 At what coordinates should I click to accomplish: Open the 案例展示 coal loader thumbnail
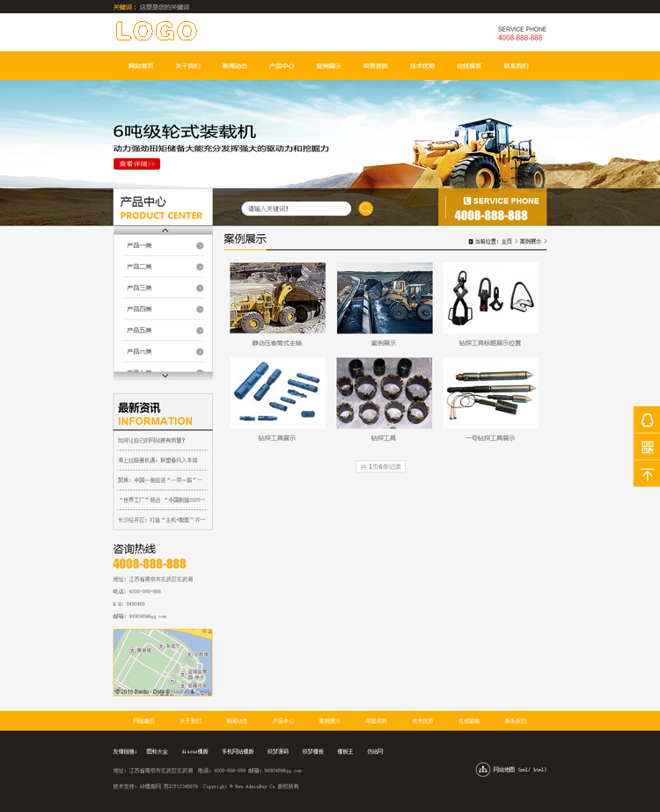tap(385, 297)
